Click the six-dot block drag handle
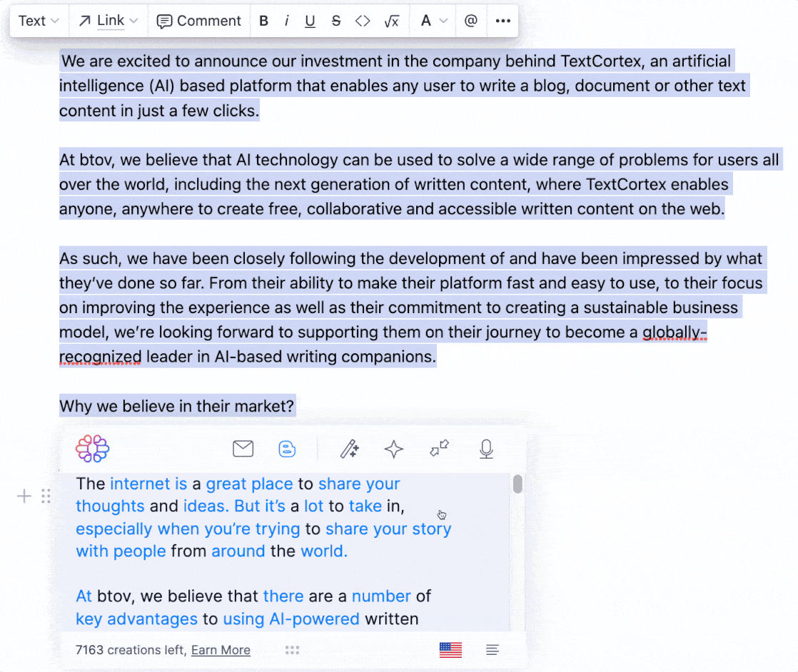This screenshot has height=672, width=798. [46, 496]
